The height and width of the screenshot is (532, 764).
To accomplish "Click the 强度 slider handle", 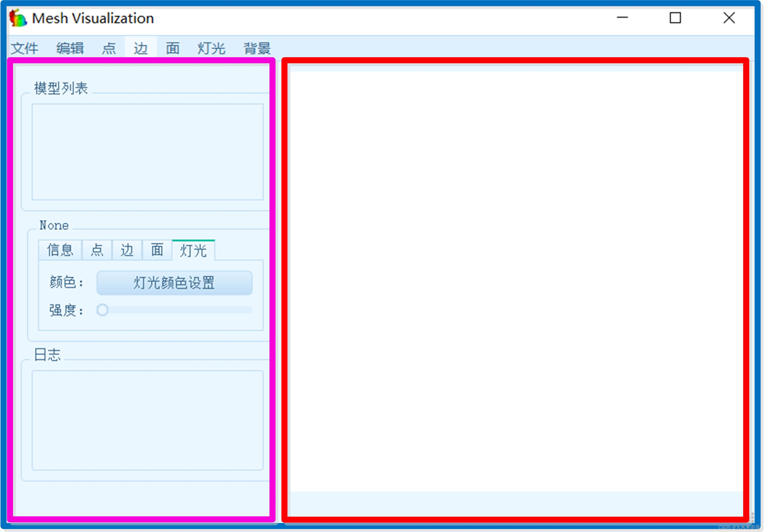I will [x=102, y=310].
